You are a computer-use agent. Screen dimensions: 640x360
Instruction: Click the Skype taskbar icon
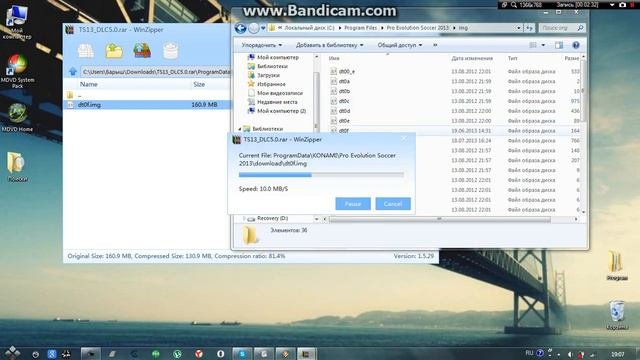coord(242,354)
